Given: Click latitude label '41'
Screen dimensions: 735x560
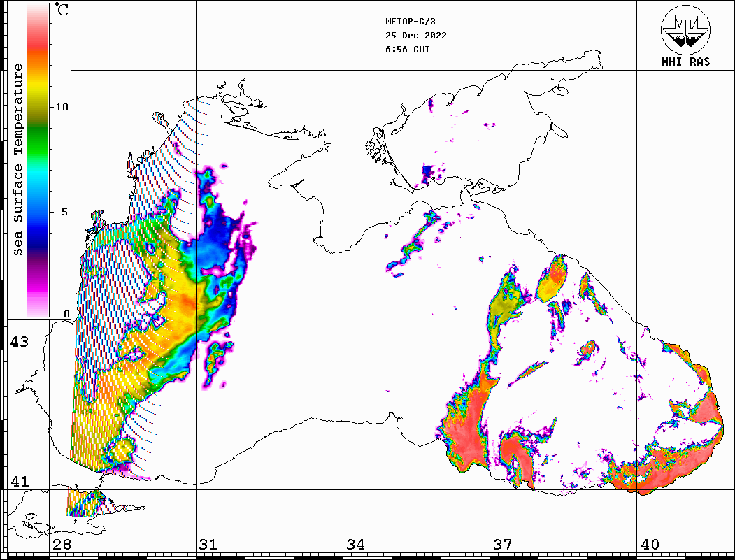Looking at the screenshot, I should pos(19,482).
